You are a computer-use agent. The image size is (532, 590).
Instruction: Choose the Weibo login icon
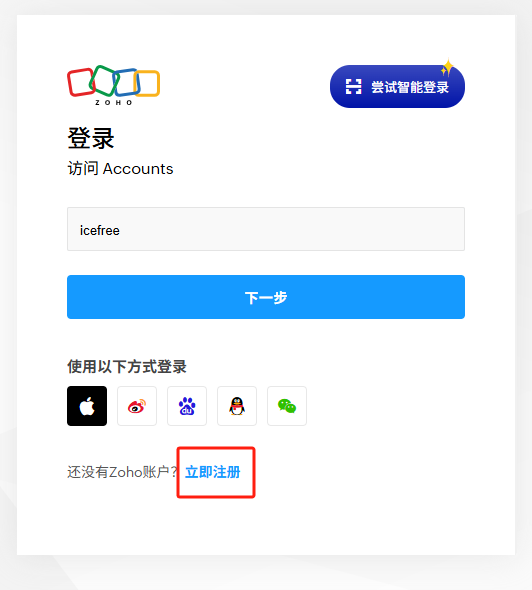(x=137, y=406)
